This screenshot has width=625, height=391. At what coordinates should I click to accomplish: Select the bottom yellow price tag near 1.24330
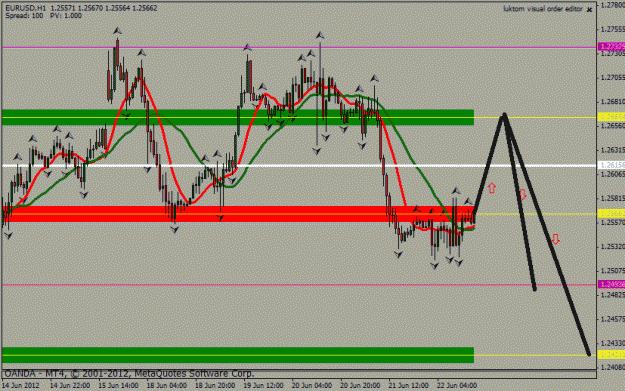[611, 354]
